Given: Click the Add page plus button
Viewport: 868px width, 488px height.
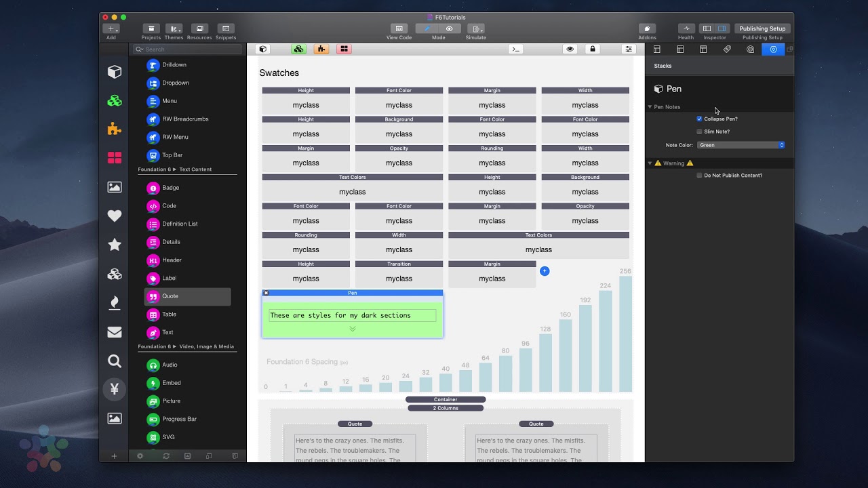Looking at the screenshot, I should [x=111, y=28].
